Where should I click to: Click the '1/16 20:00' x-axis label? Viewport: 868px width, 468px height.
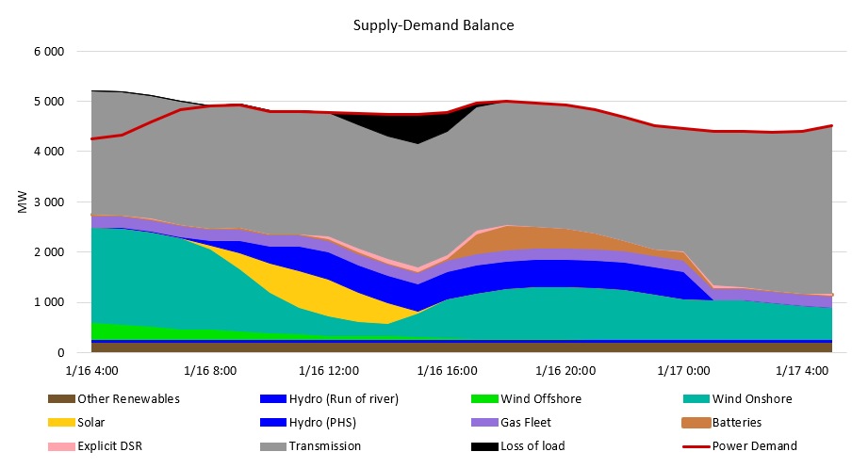565,371
